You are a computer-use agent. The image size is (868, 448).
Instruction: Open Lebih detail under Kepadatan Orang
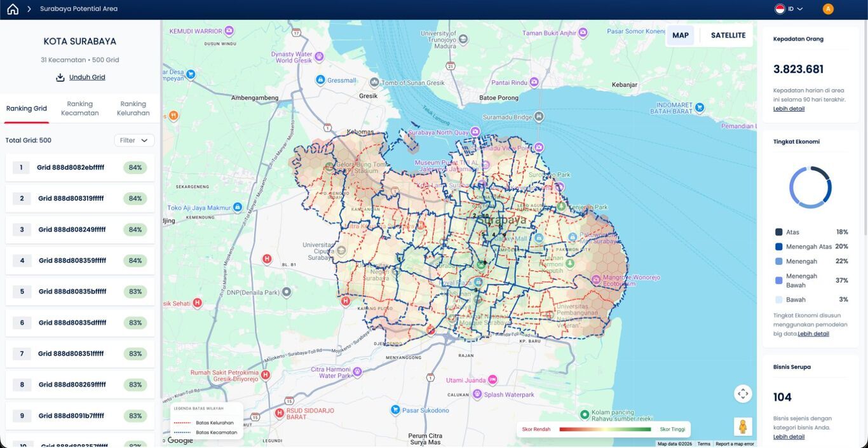[789, 109]
